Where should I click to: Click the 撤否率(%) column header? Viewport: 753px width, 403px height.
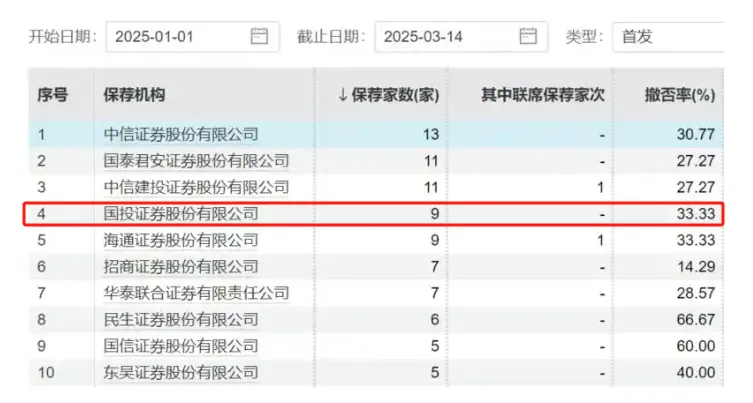(680, 95)
